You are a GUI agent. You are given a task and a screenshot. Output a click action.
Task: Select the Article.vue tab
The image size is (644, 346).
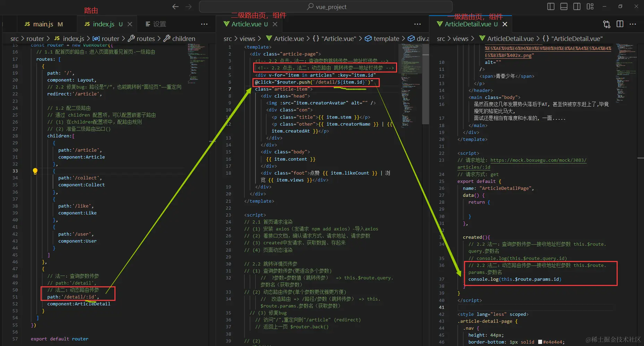(246, 24)
